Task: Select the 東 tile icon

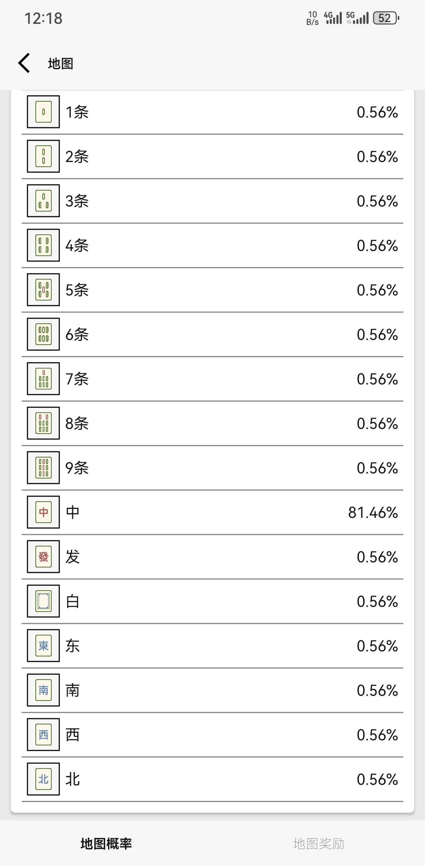Action: point(43,646)
